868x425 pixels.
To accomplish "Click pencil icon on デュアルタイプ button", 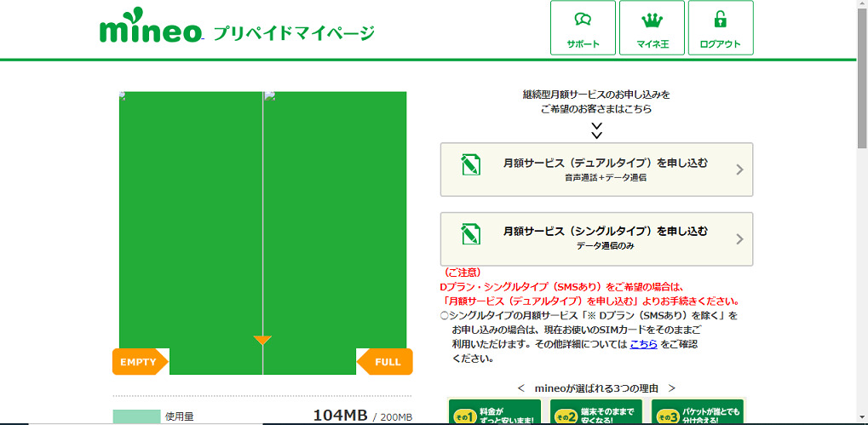I will click(470, 165).
